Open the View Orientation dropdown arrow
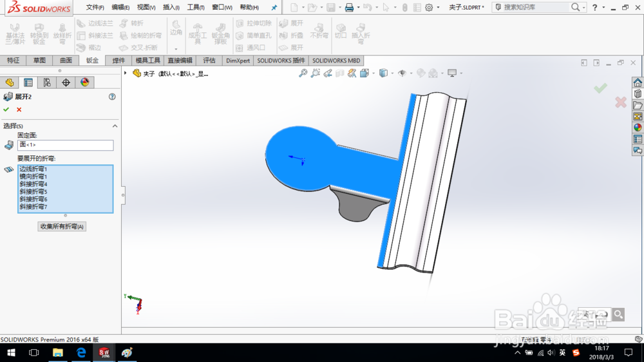Screen dimensions: 644x362 click(374, 73)
